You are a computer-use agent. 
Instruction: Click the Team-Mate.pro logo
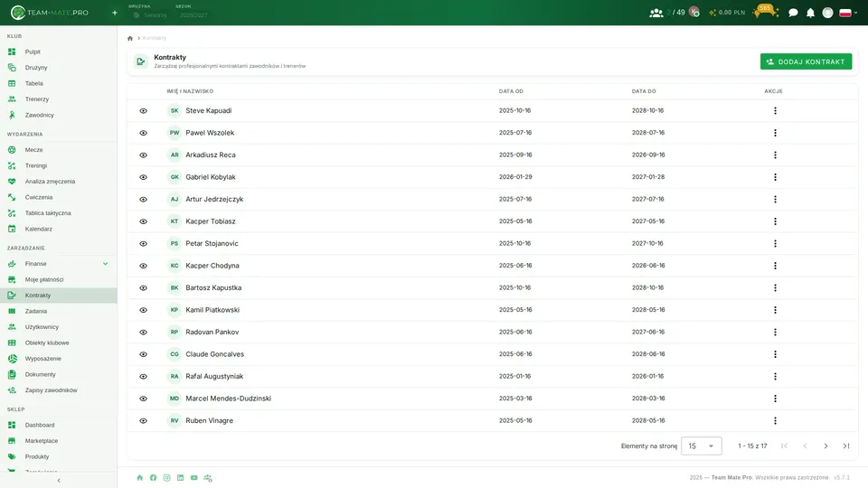click(50, 12)
